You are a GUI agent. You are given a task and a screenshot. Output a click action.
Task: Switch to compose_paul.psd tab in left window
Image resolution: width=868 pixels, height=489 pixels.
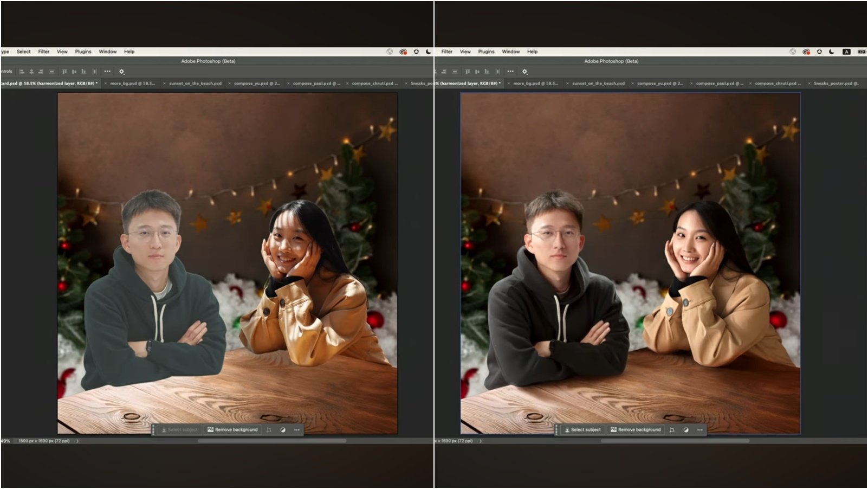(x=316, y=83)
